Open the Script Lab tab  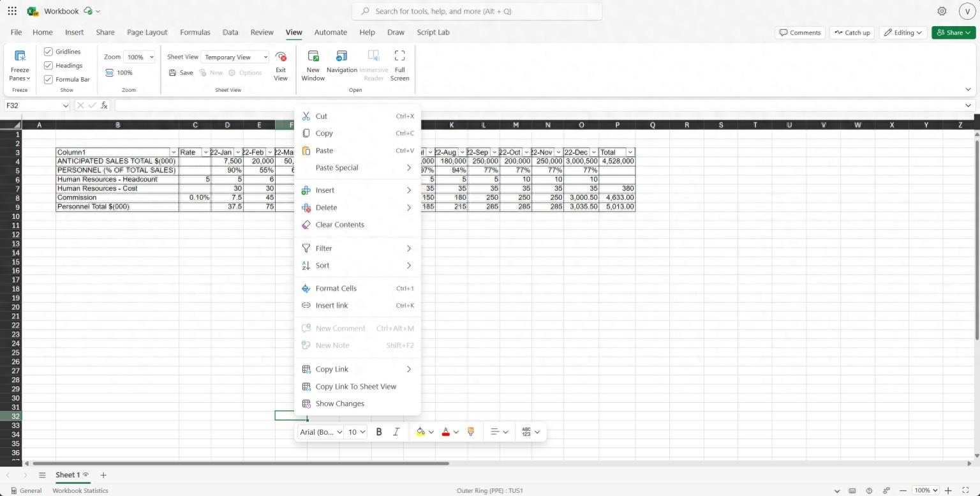pyautogui.click(x=433, y=33)
